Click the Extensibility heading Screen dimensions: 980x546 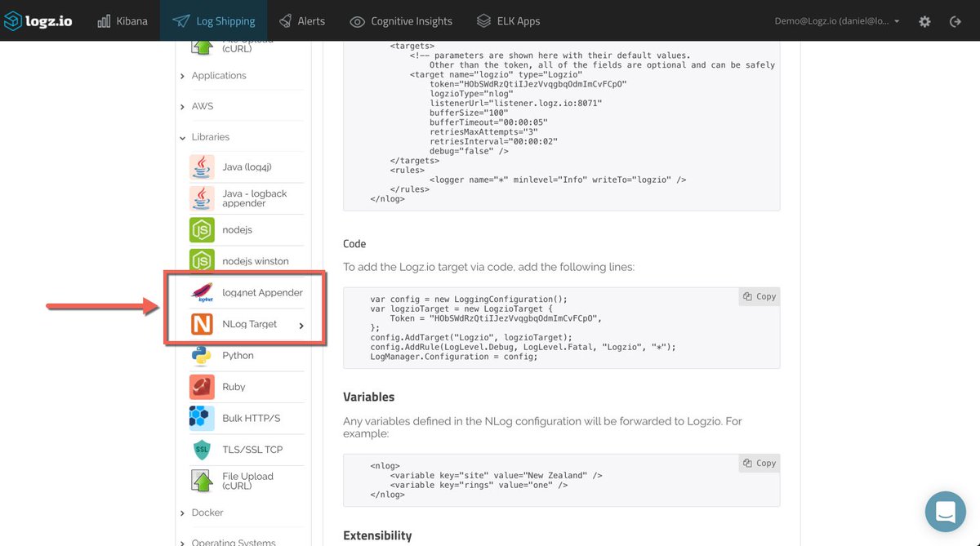click(377, 535)
